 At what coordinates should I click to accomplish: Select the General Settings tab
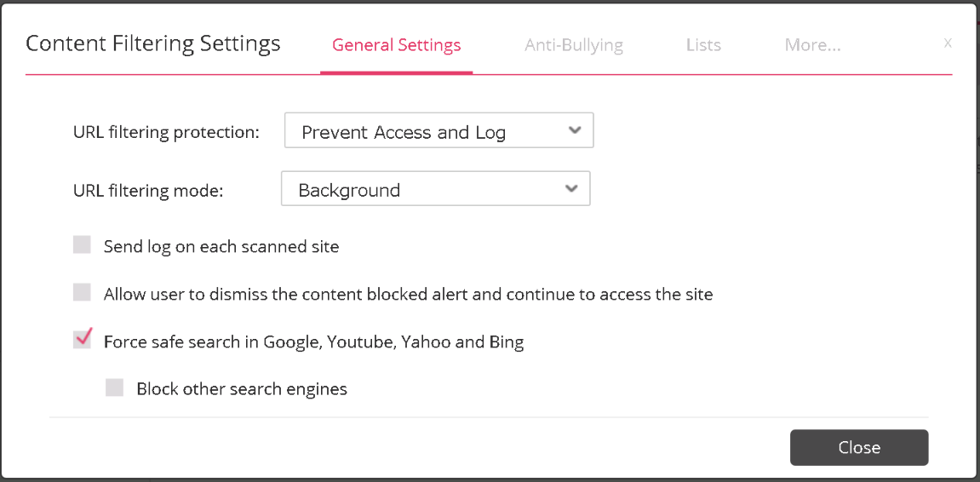click(396, 45)
